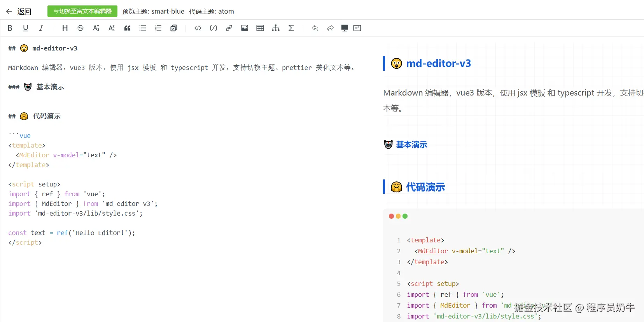Image resolution: width=644 pixels, height=322 pixels.
Task: Redo the last undone edit
Action: click(331, 28)
